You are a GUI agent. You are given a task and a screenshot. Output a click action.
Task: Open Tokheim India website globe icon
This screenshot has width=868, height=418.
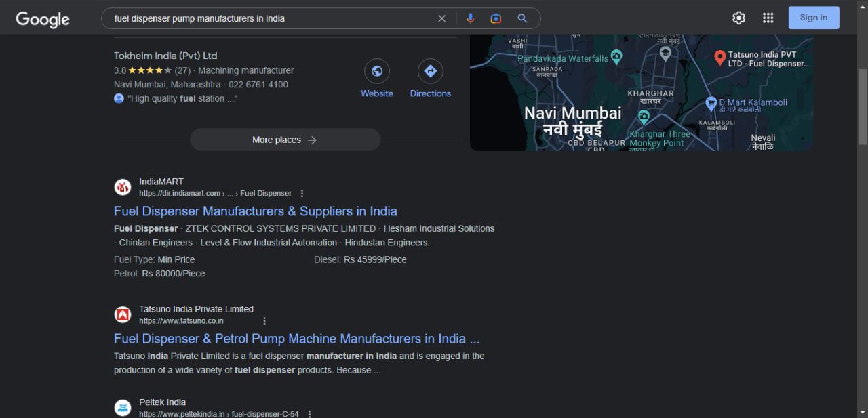pos(377,71)
